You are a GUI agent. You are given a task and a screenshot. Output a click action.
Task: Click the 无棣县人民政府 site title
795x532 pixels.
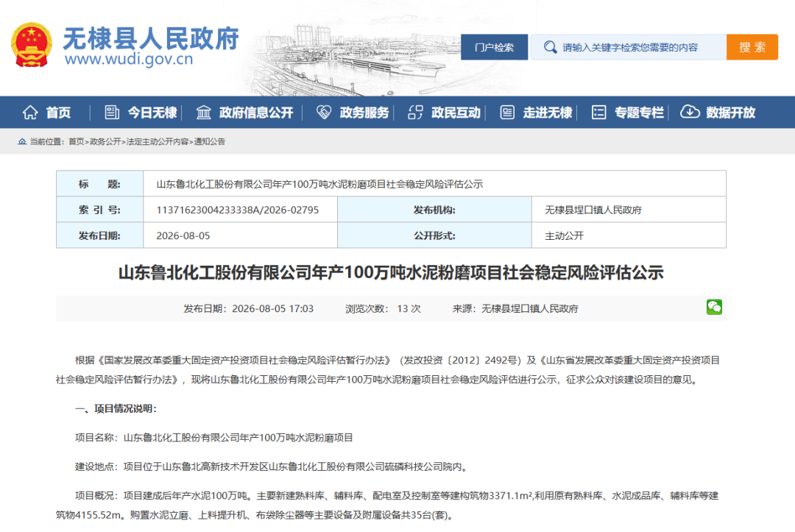point(151,38)
